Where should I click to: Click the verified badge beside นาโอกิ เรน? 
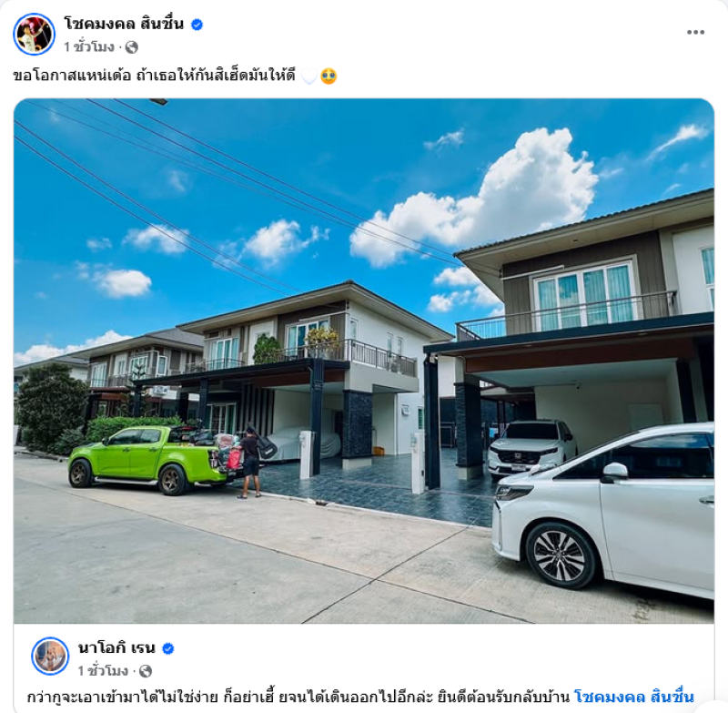168,649
